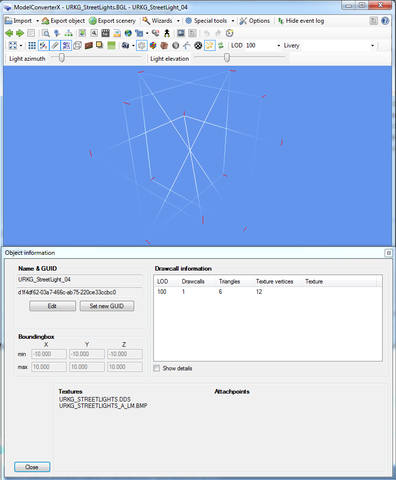
Task: Toggle the highlighted paperclip attachpoints icon
Action: click(55, 45)
